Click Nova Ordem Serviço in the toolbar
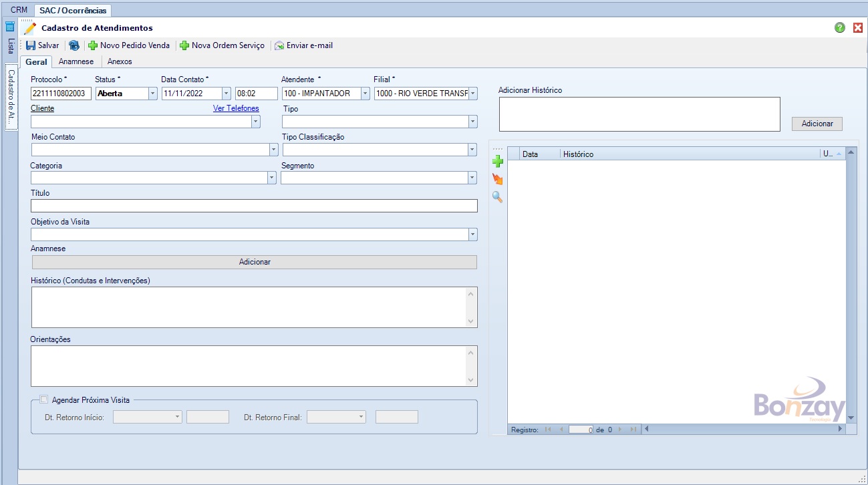868x485 pixels. 222,45
